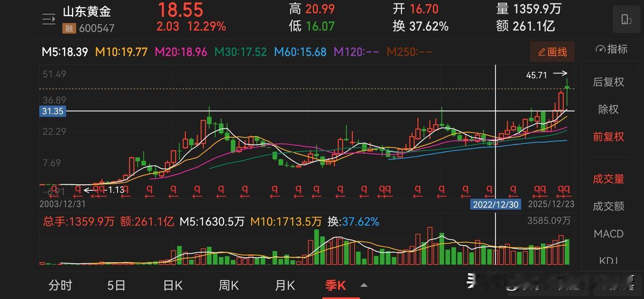Switch sub-chart to 成交额
The height and width of the screenshot is (299, 644).
(x=608, y=206)
